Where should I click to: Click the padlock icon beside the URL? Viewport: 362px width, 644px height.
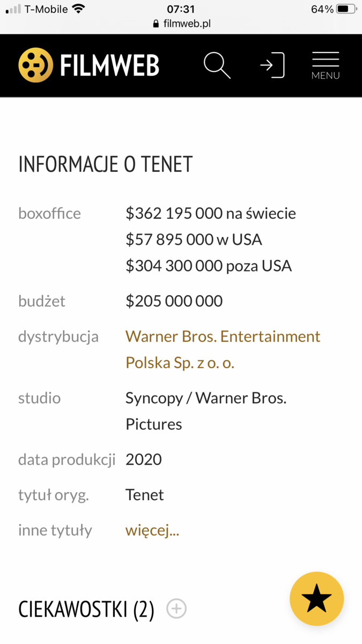pos(157,24)
